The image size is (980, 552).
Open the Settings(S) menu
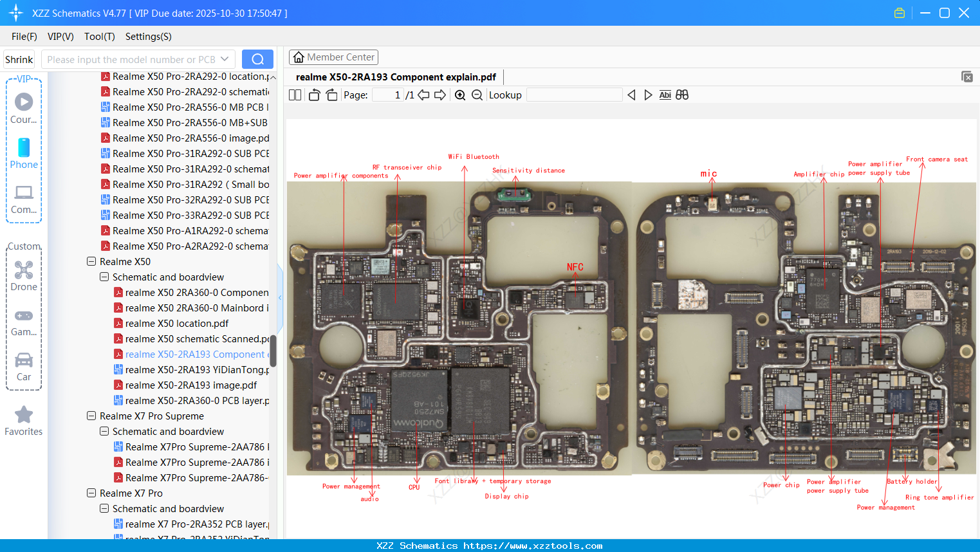[x=148, y=37]
